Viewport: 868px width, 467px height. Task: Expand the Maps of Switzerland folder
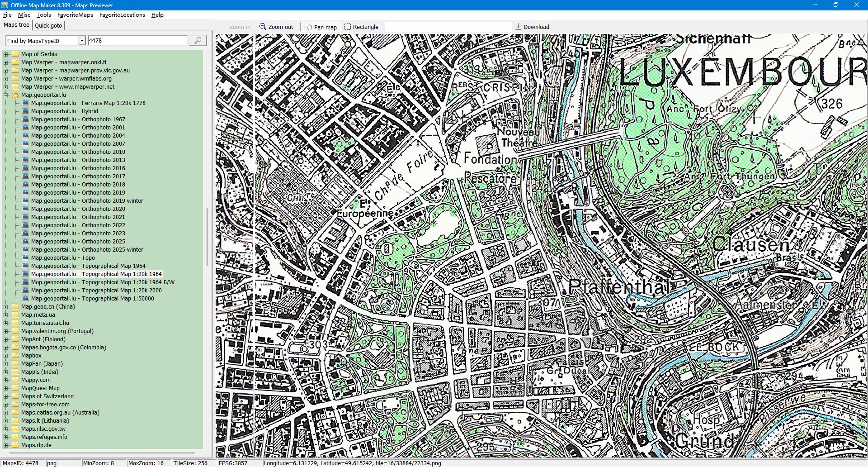click(x=6, y=396)
